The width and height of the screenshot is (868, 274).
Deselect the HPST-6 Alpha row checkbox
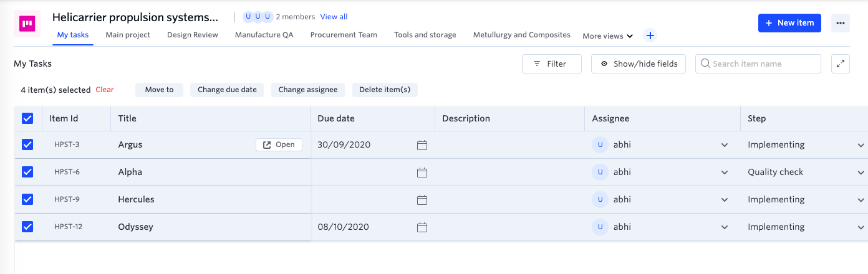coord(27,172)
